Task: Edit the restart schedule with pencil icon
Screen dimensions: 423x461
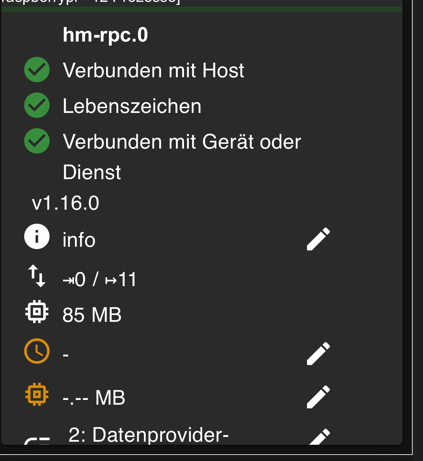Action: (318, 353)
